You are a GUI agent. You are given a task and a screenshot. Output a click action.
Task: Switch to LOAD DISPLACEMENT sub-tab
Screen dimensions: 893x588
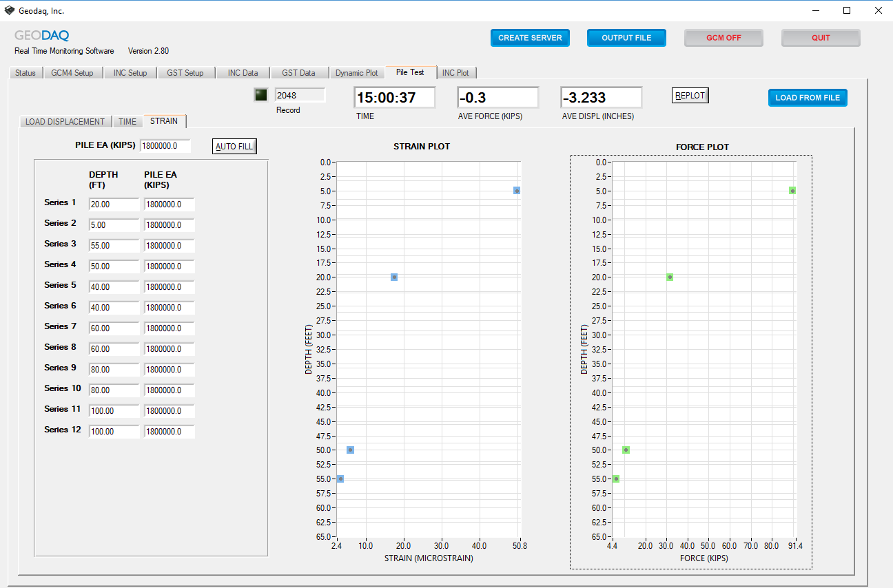coord(65,122)
